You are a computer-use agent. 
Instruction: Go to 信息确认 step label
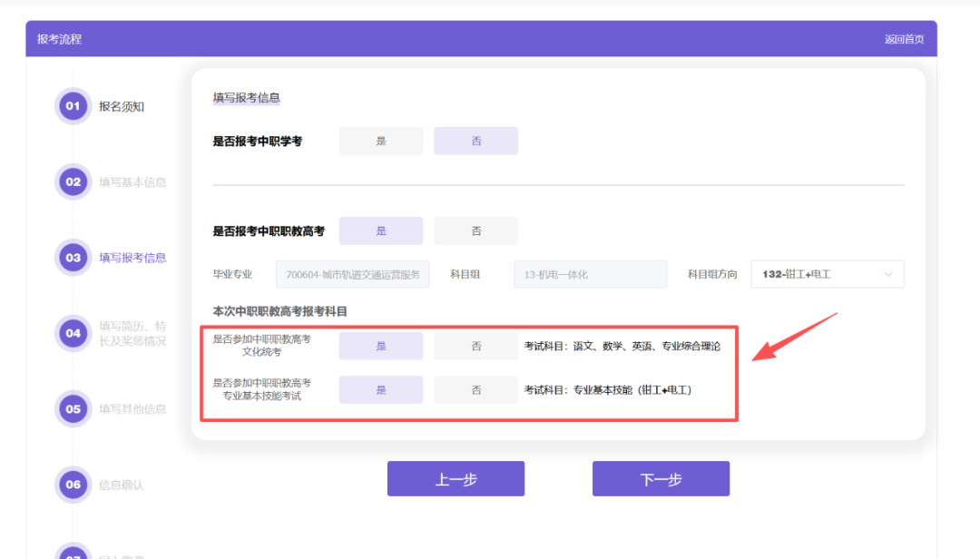coord(122,485)
